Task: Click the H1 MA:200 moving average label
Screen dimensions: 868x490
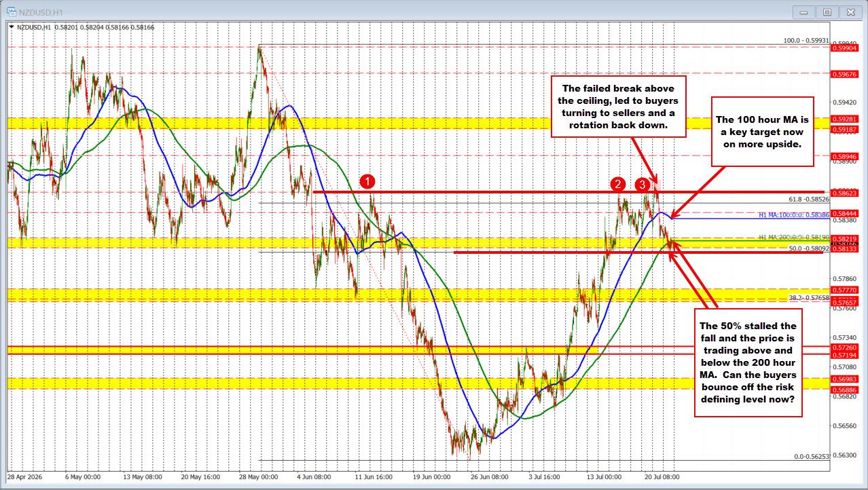Action: click(794, 237)
